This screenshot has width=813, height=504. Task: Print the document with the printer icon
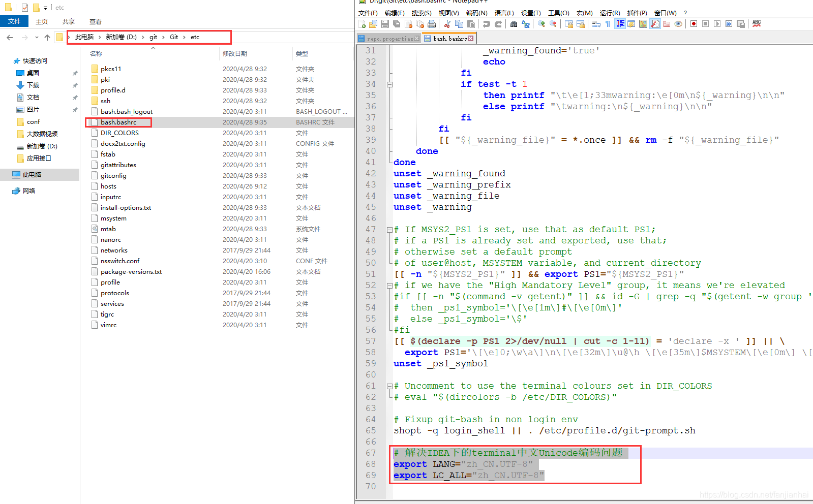pyautogui.click(x=432, y=24)
